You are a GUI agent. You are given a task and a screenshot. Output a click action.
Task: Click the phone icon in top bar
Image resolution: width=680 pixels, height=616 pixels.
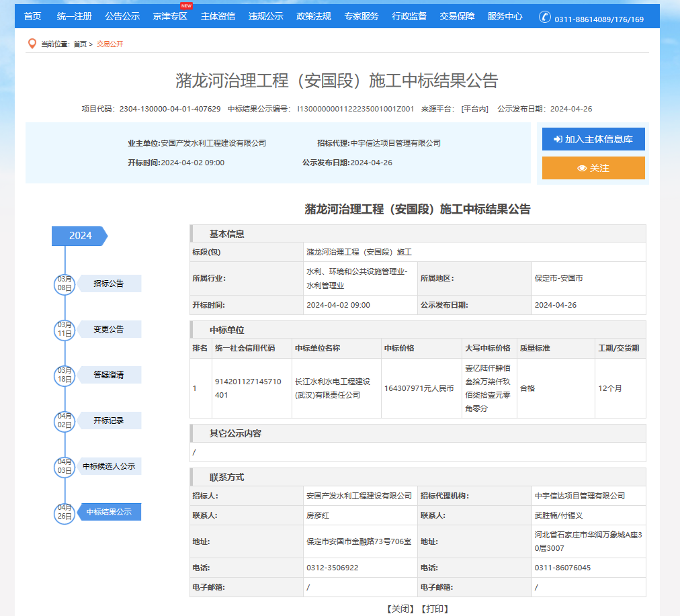544,17
